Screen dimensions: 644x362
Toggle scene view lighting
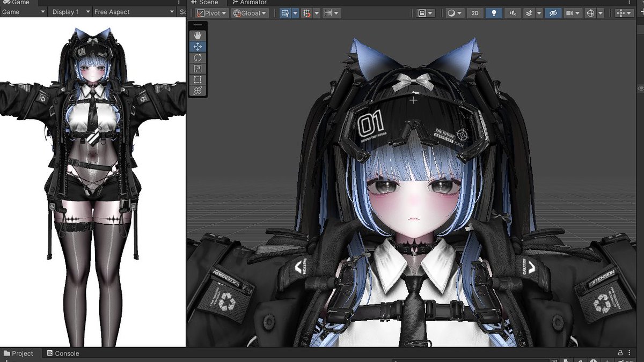tap(494, 13)
